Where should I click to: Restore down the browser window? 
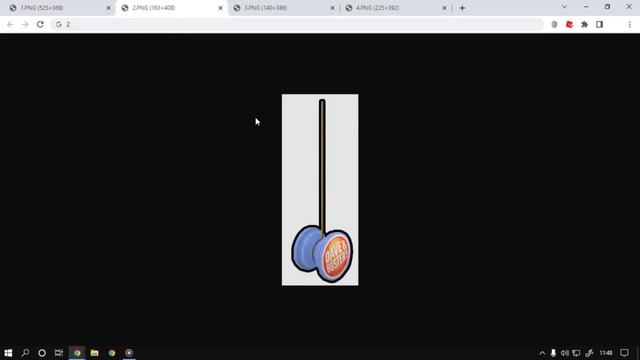pos(607,7)
